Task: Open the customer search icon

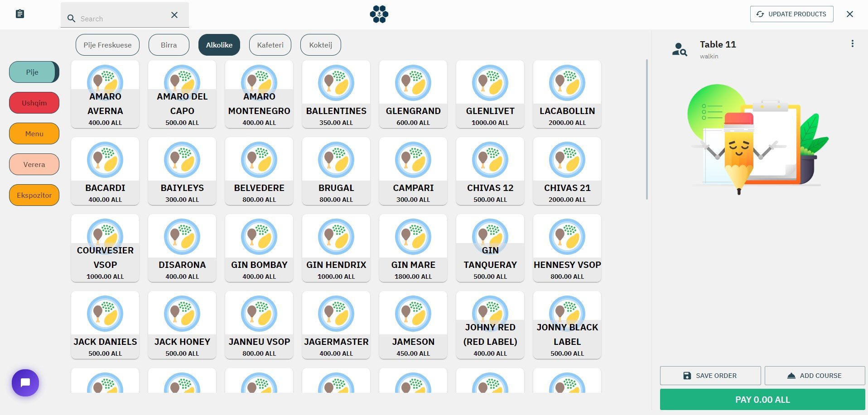Action: coord(680,49)
